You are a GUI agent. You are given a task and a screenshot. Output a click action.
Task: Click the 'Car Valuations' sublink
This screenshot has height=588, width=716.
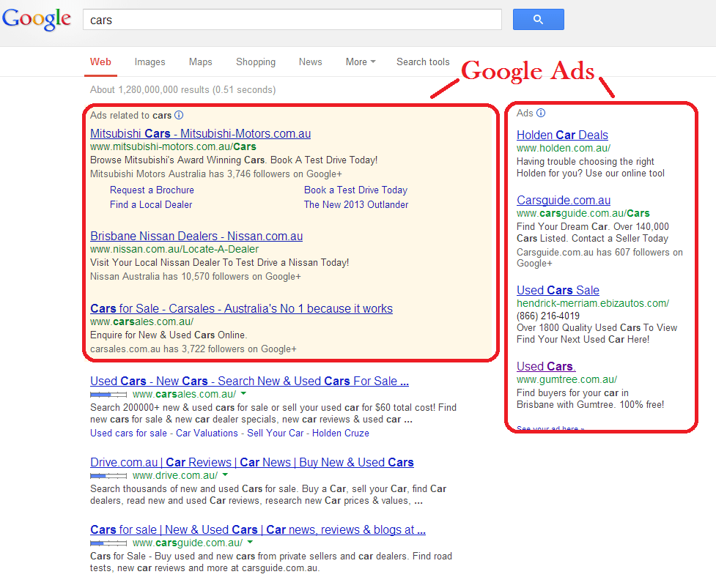[207, 433]
